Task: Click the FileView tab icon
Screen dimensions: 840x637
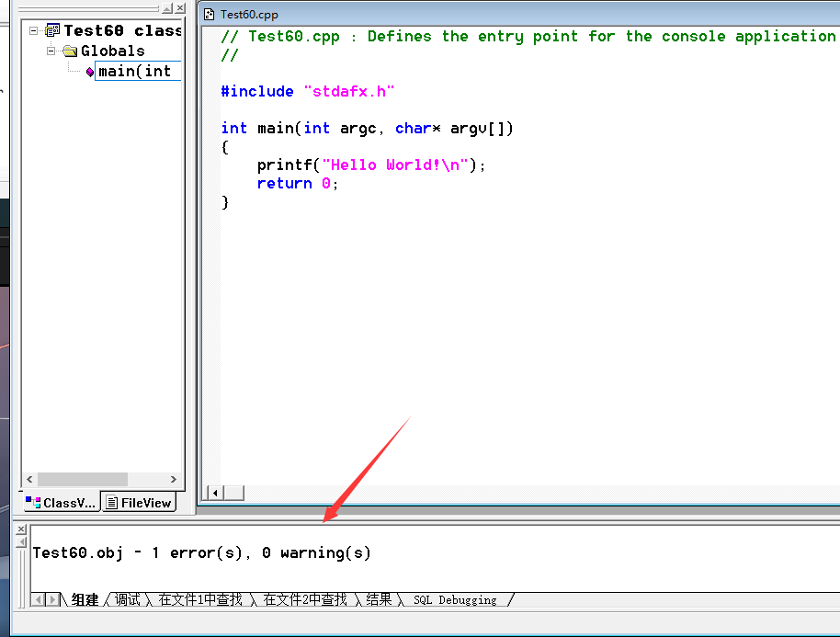Action: click(x=112, y=502)
